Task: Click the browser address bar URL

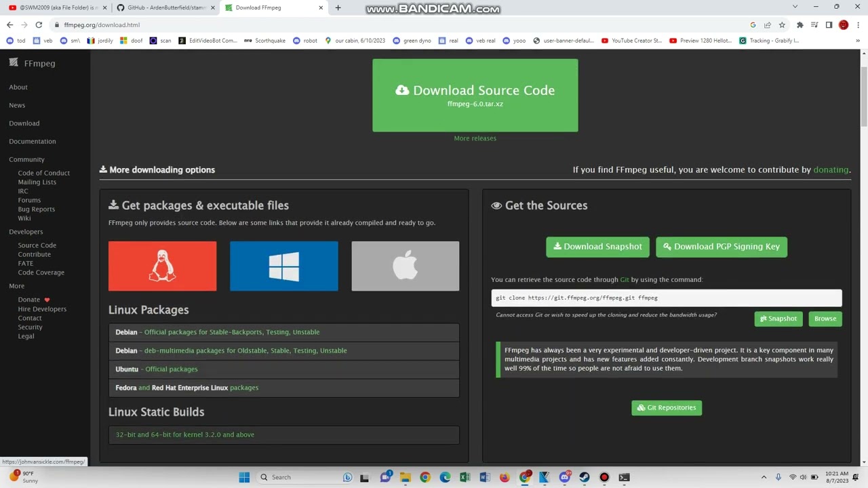Action: pyautogui.click(x=102, y=25)
